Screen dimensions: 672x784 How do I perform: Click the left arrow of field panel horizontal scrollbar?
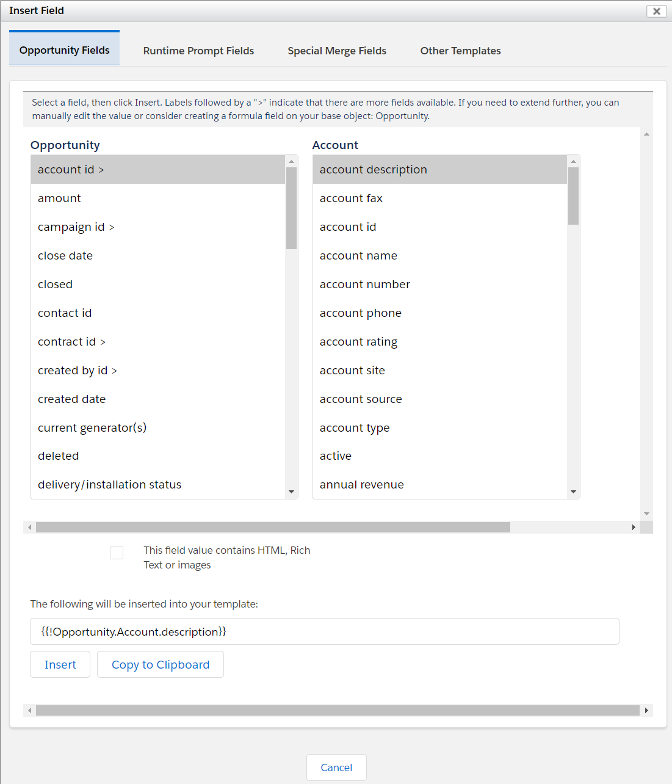click(29, 527)
